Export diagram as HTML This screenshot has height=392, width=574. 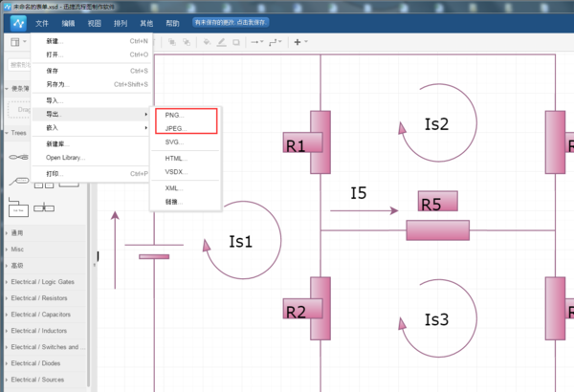(186, 158)
